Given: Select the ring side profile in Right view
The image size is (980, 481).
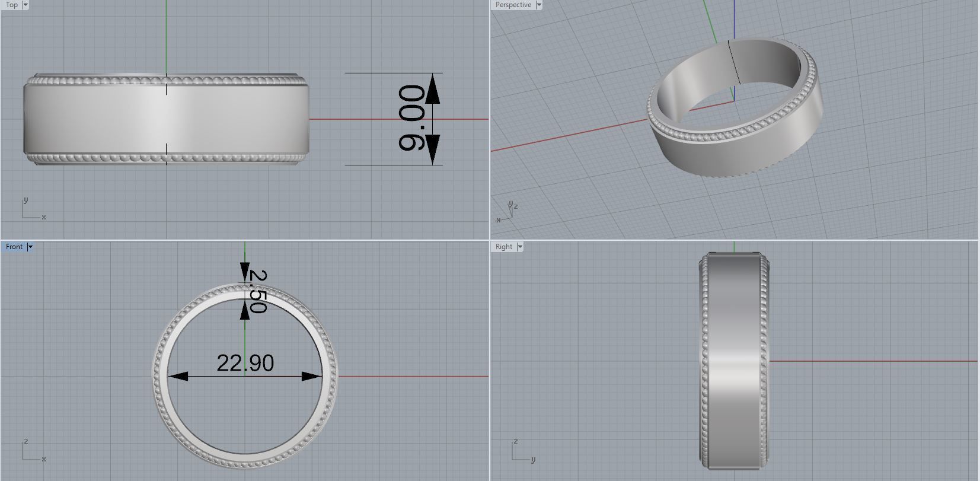Looking at the screenshot, I should tap(734, 360).
